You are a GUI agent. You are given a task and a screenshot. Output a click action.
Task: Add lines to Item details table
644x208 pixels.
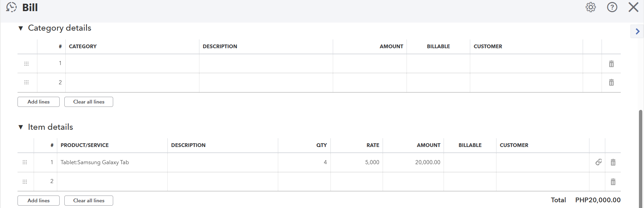pos(38,201)
